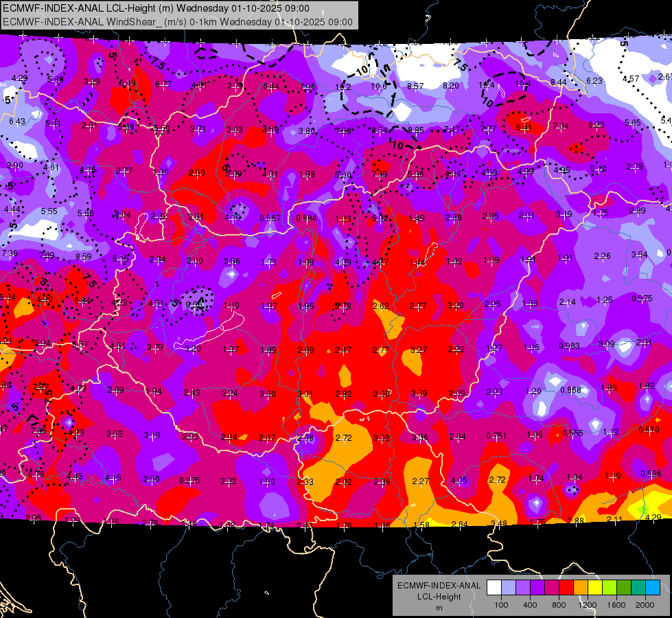Click the grid value 8.85
The width and height of the screenshot is (672, 618).
pos(416,130)
